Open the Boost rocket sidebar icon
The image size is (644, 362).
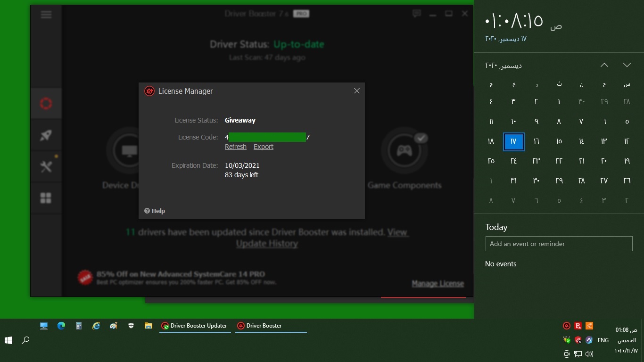pos(46,135)
